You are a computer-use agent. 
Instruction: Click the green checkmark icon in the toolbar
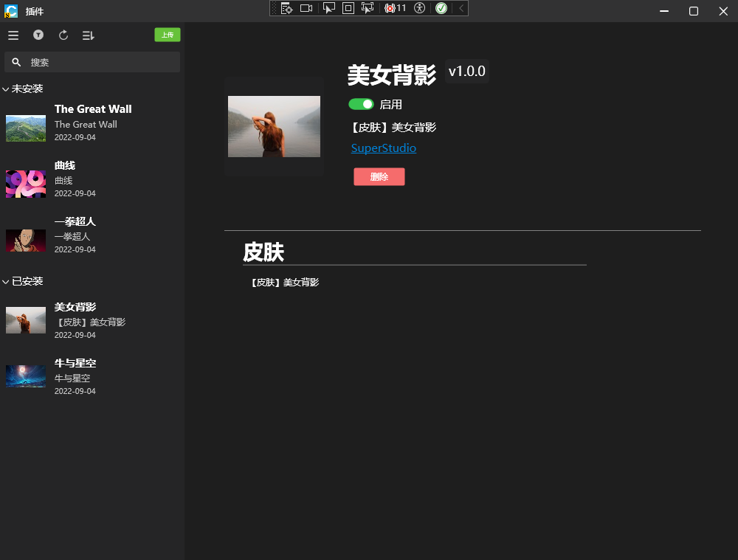(441, 10)
